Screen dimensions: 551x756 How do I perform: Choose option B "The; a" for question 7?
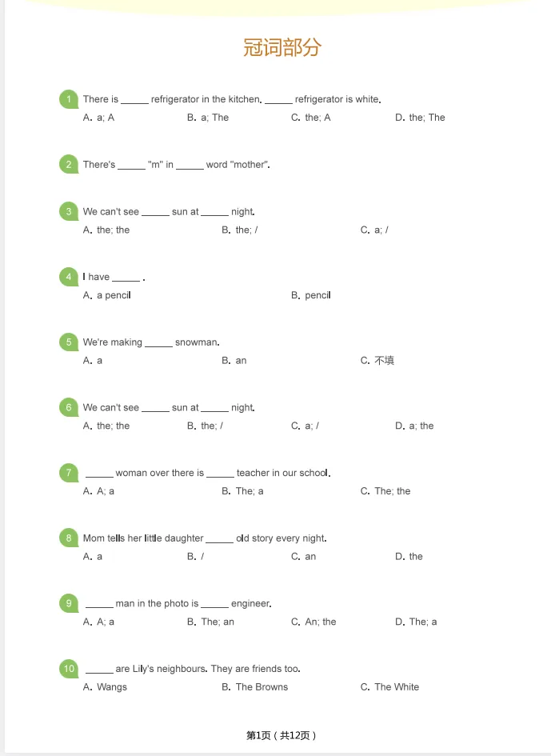point(242,491)
